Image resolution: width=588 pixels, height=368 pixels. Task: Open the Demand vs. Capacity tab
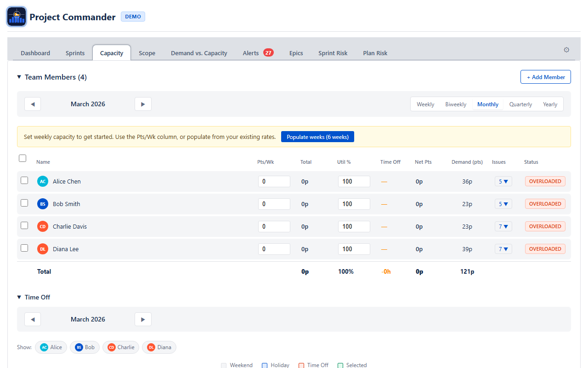click(199, 53)
